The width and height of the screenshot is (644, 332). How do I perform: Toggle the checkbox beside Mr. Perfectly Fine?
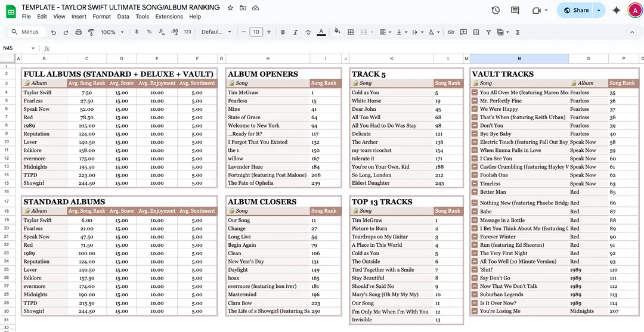pos(475,101)
